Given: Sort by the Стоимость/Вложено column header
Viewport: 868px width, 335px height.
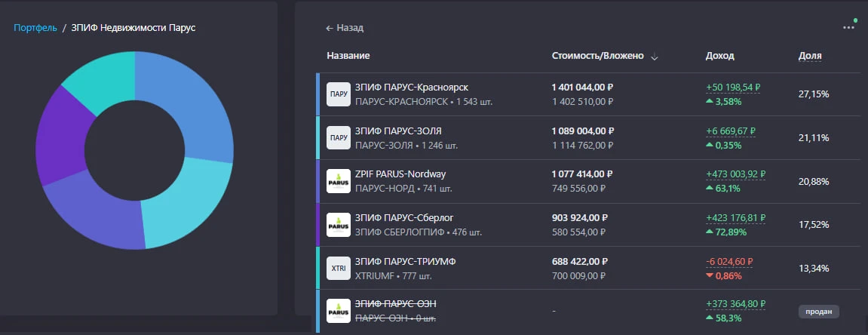Looking at the screenshot, I should click(598, 56).
